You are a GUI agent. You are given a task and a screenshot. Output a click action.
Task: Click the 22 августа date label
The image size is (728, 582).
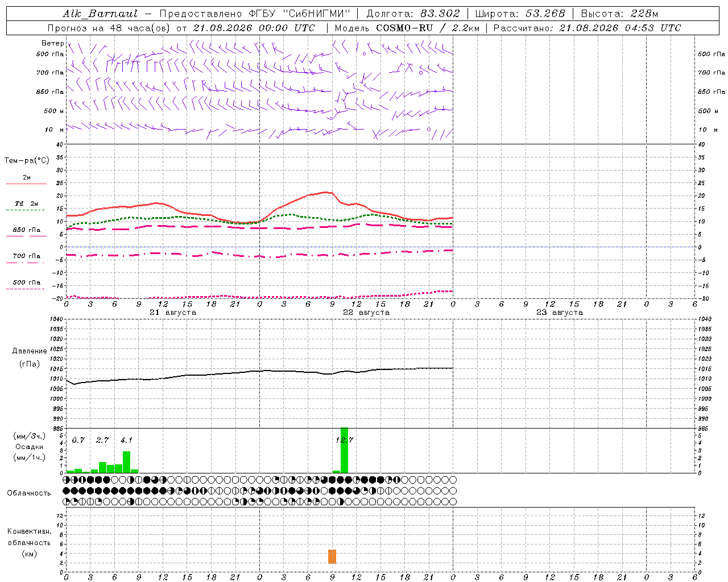[366, 313]
